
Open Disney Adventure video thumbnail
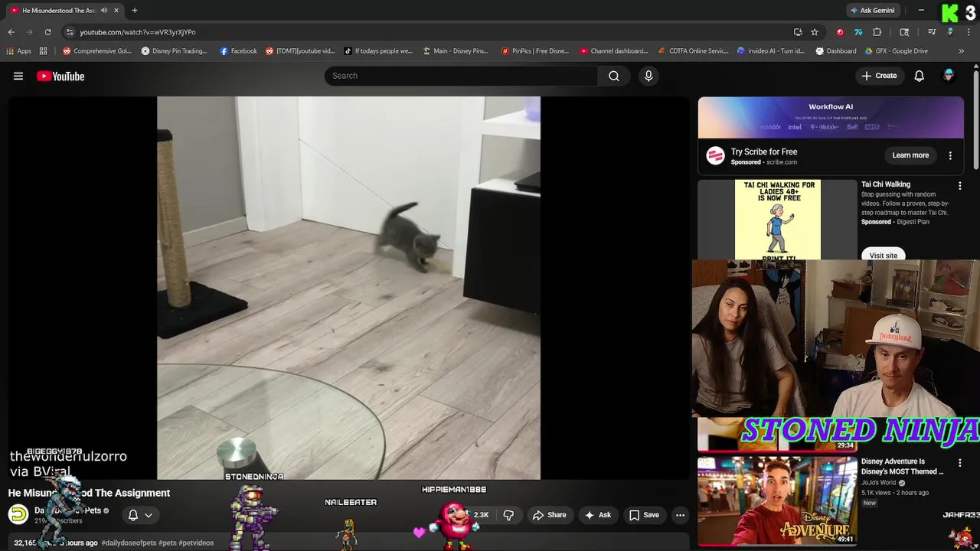click(777, 501)
